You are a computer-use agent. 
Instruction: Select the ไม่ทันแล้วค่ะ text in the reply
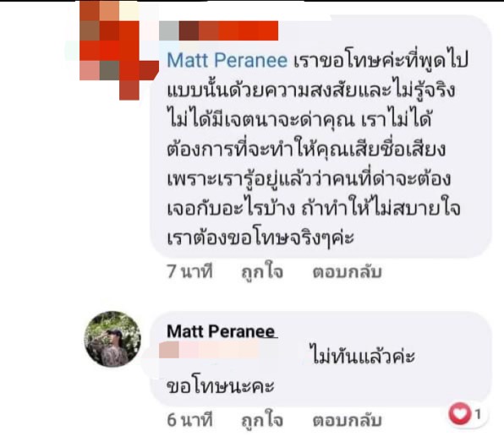[x=364, y=356]
